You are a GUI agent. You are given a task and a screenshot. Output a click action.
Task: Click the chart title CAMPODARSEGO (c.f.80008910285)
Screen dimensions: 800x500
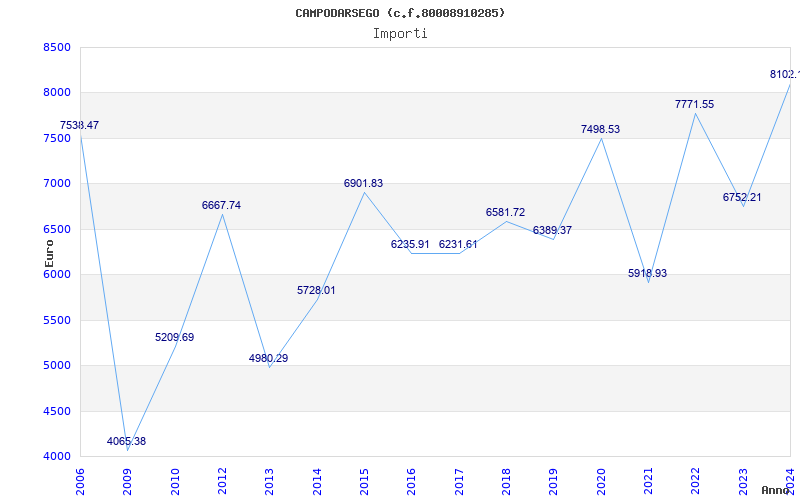pyautogui.click(x=400, y=13)
